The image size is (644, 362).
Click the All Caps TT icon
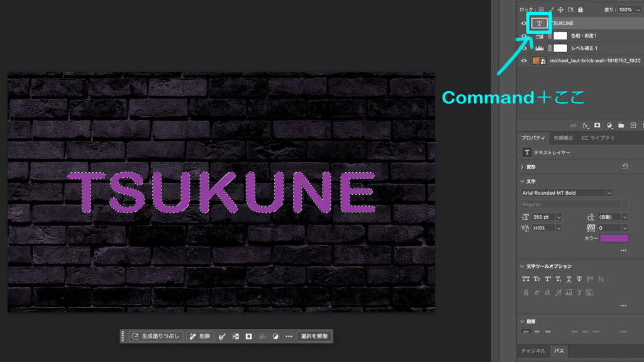point(526,279)
